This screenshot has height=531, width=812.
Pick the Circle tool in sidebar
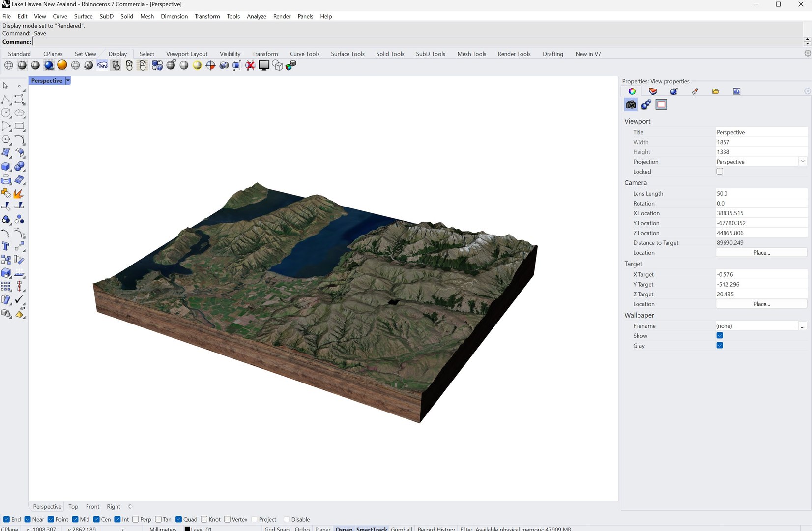(x=6, y=113)
